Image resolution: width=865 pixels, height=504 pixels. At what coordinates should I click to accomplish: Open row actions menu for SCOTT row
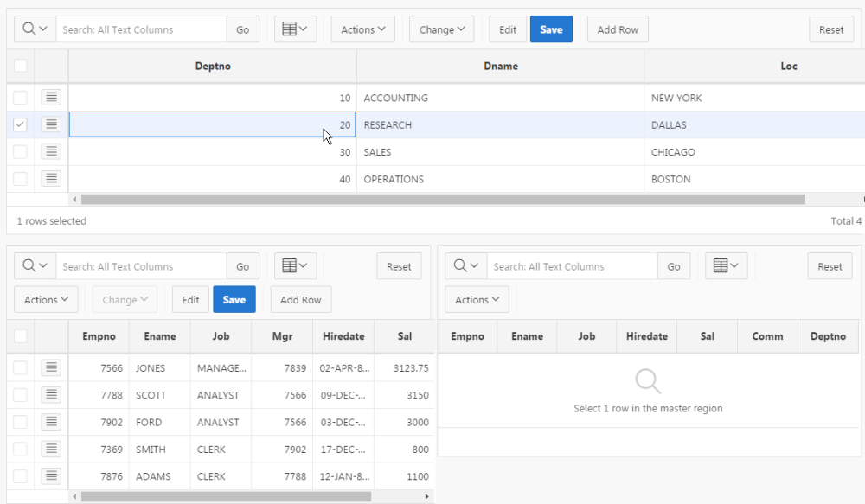coord(51,395)
